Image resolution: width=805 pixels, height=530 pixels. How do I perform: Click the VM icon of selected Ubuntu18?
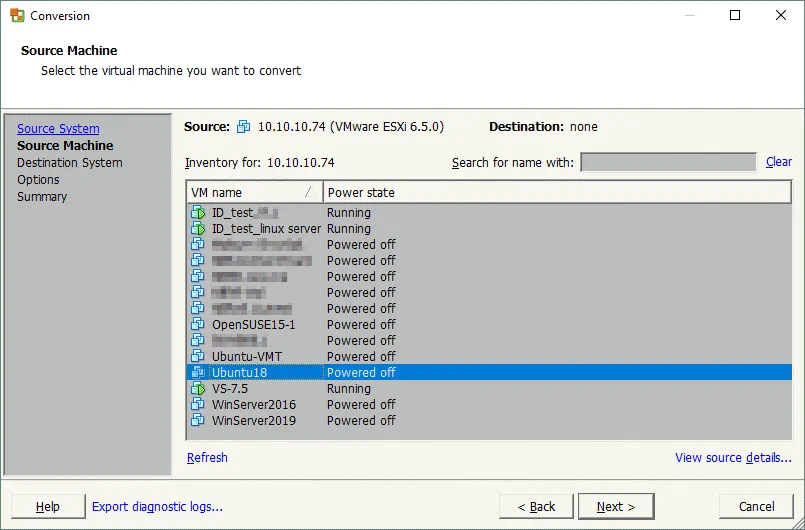(197, 373)
